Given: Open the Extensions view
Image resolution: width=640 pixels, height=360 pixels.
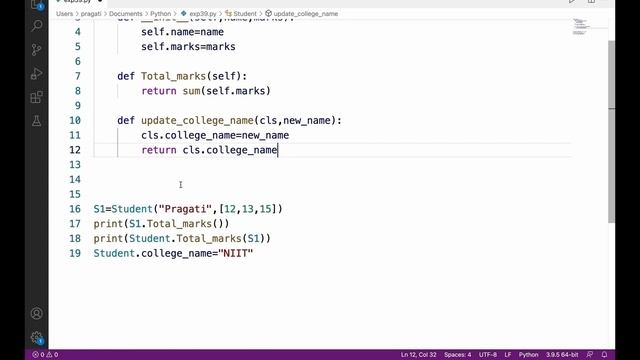Looking at the screenshot, I should 36,97.
